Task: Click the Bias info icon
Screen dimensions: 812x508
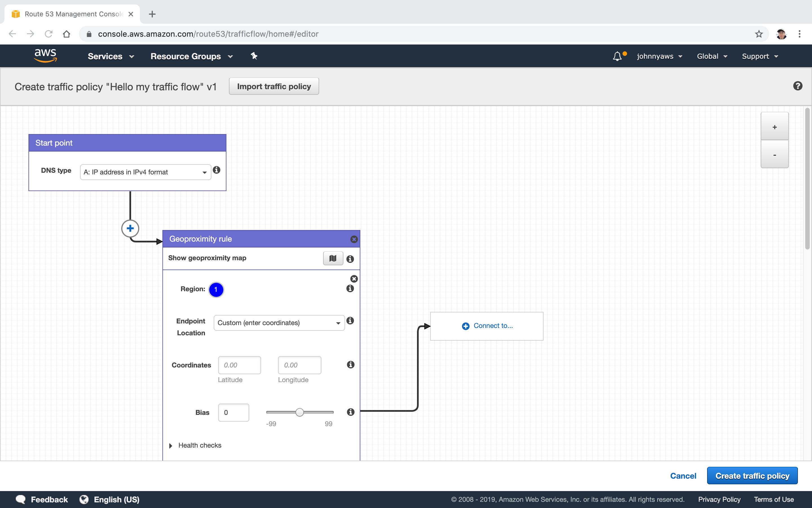Action: [350, 412]
